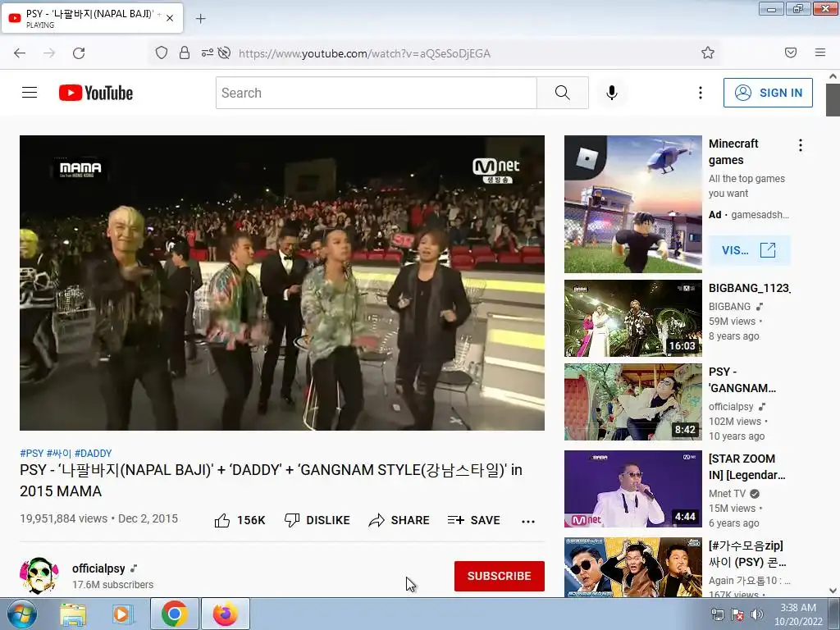Click the [STAR ZOOM IN] video title
This screenshot has height=630, width=840.
pos(746,467)
